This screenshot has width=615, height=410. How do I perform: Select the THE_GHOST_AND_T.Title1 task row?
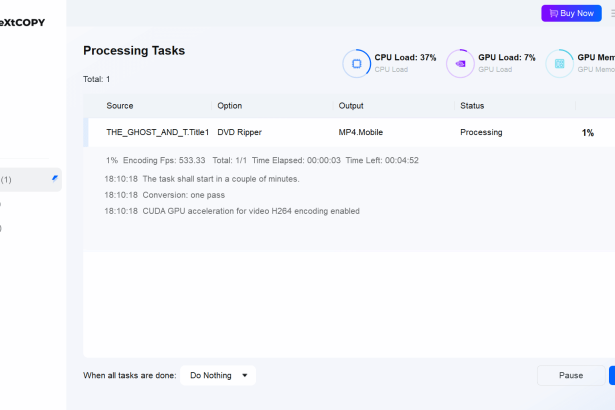coord(157,132)
